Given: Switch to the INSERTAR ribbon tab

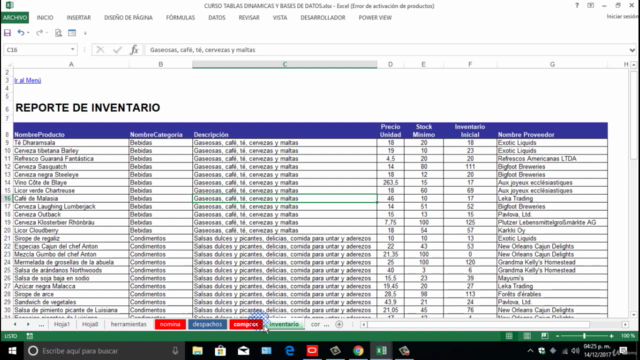Looking at the screenshot, I should (79, 18).
